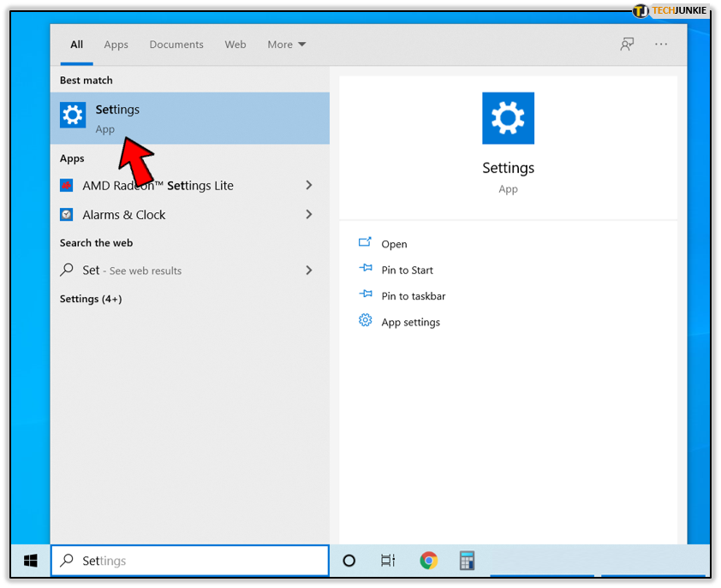Viewport: 721px width, 588px height.
Task: Switch to the Web tab
Action: [235, 45]
